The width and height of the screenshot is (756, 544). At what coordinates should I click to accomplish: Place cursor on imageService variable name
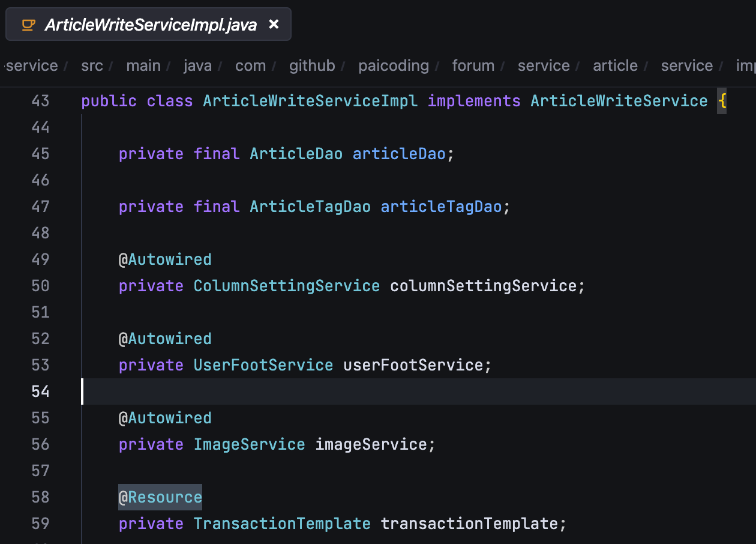tap(370, 444)
